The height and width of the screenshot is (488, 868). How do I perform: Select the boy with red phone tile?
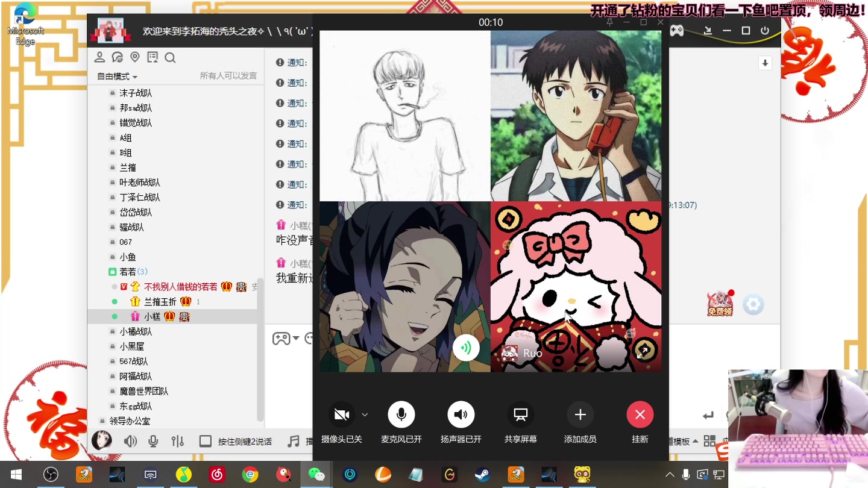[x=576, y=116]
